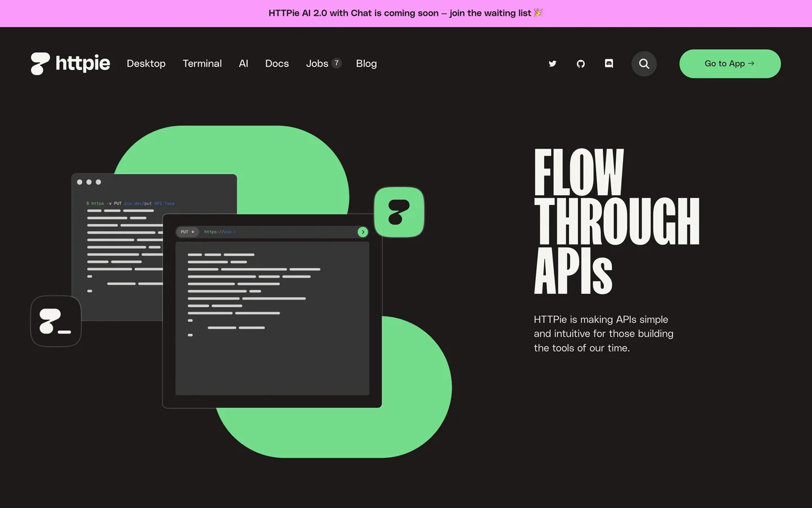Click the desktop app response panel illustration
The width and height of the screenshot is (812, 508).
click(272, 318)
